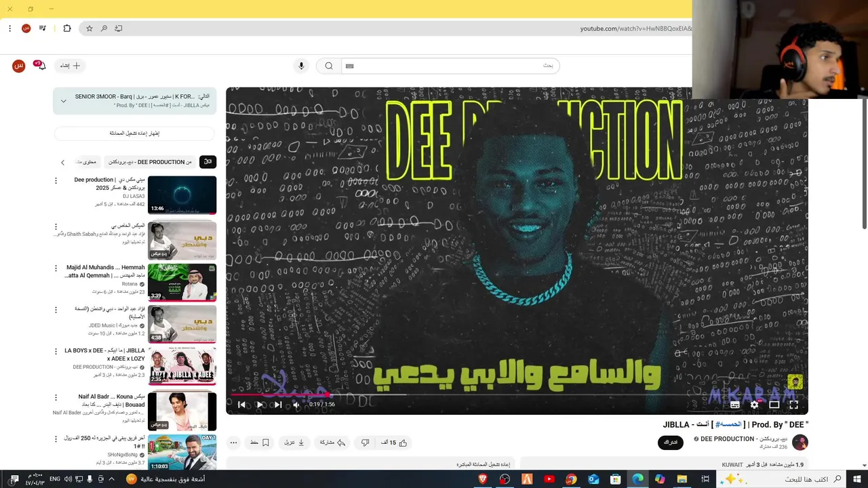
Task: Click the address bar URL
Action: point(636,28)
